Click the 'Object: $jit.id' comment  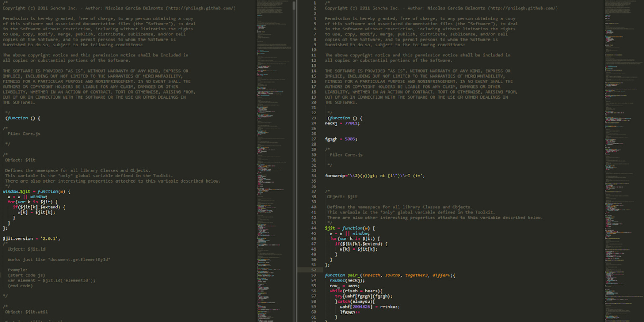[x=26, y=249]
